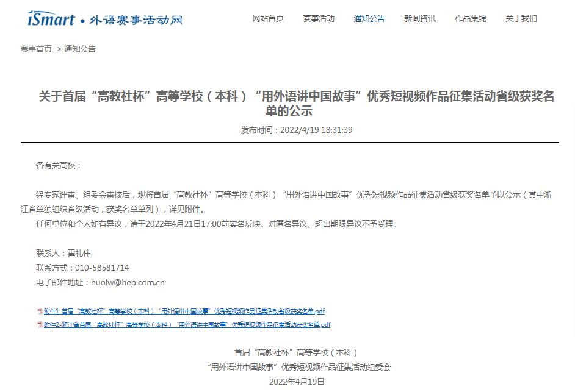Click the contact name 霍礼伟
Image resolution: width=575 pixels, height=392 pixels.
(79, 253)
